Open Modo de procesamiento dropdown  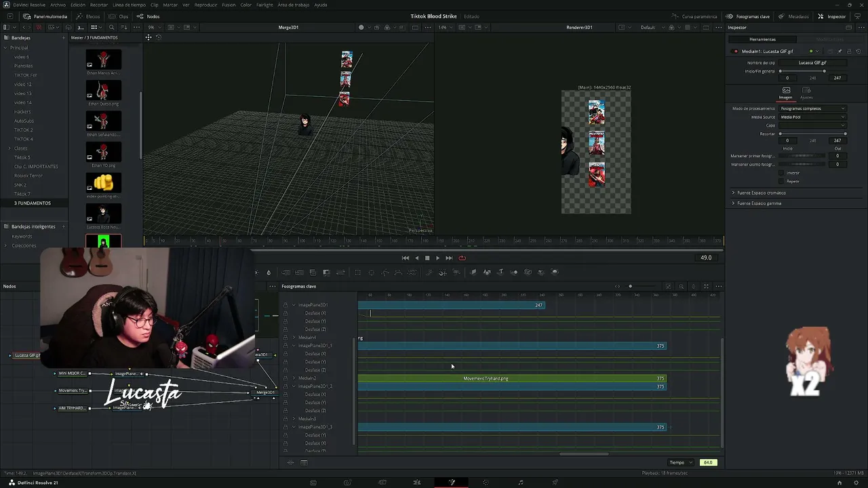pos(812,108)
